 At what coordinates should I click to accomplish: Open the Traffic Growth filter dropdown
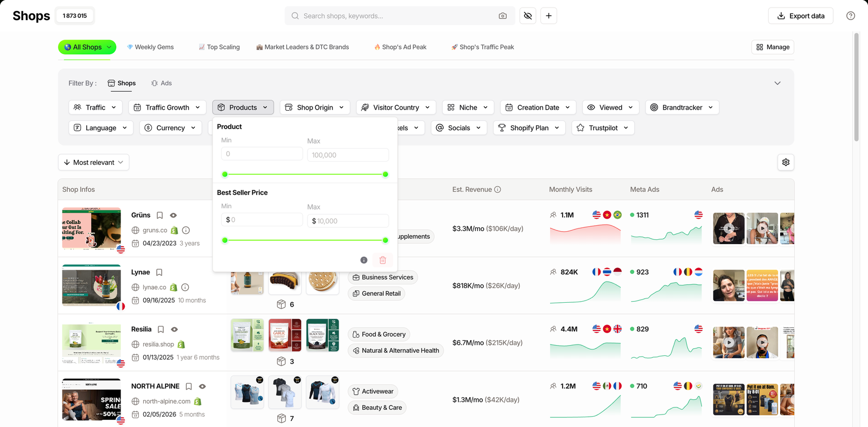[x=168, y=107]
